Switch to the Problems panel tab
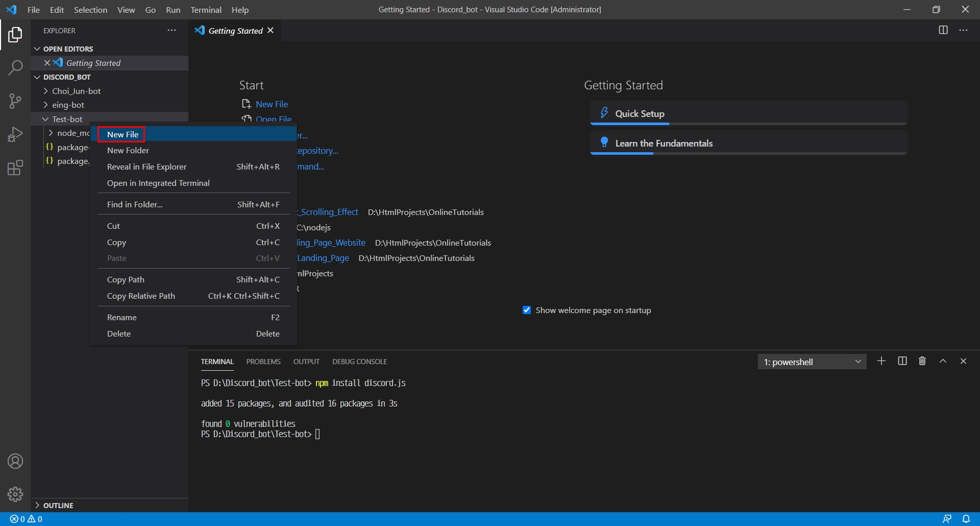This screenshot has width=980, height=526. pyautogui.click(x=263, y=362)
